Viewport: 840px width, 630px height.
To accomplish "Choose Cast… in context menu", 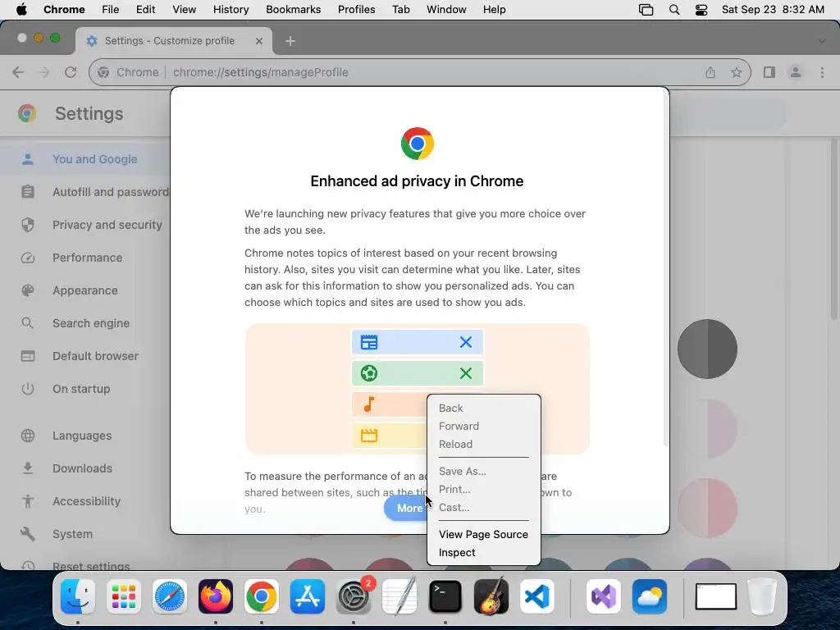I will tap(454, 507).
